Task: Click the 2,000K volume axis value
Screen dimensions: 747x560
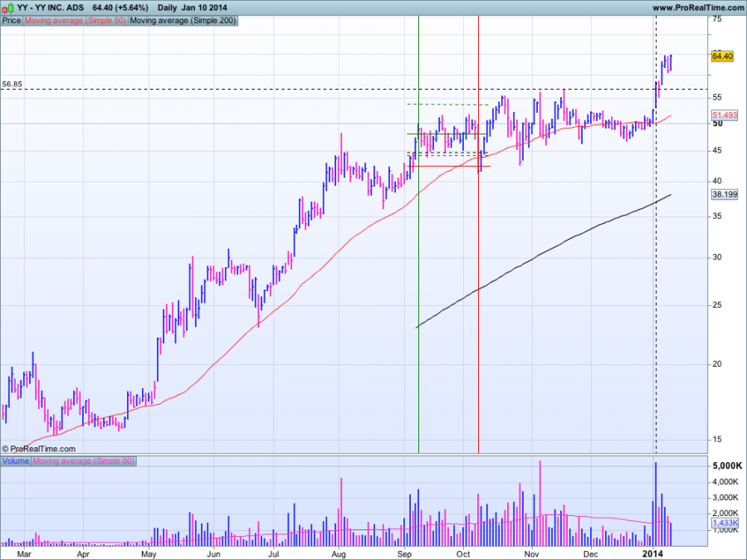Action: pyautogui.click(x=725, y=514)
